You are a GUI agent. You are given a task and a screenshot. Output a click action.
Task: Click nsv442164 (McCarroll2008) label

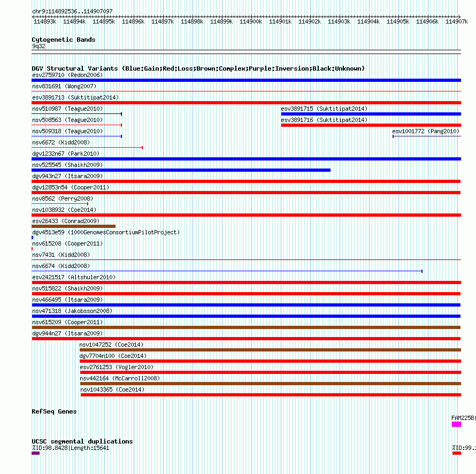[x=120, y=378]
